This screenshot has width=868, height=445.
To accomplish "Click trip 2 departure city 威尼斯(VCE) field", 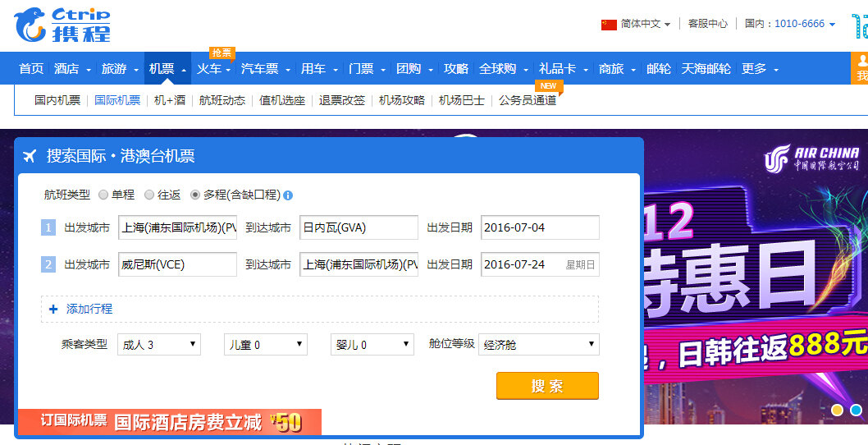I will tap(178, 264).
